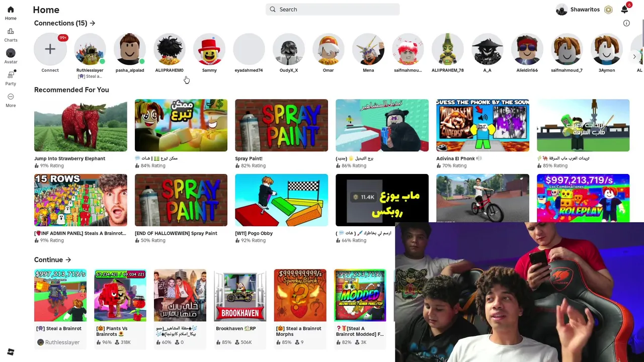Screen dimensions: 644x362
Task: Click the Recommended For You heading
Action: pyautogui.click(x=71, y=90)
